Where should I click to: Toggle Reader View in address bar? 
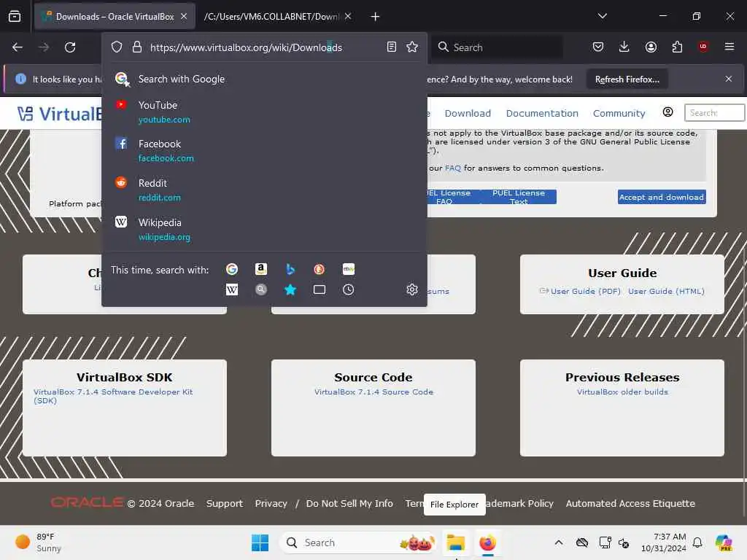[x=392, y=47]
